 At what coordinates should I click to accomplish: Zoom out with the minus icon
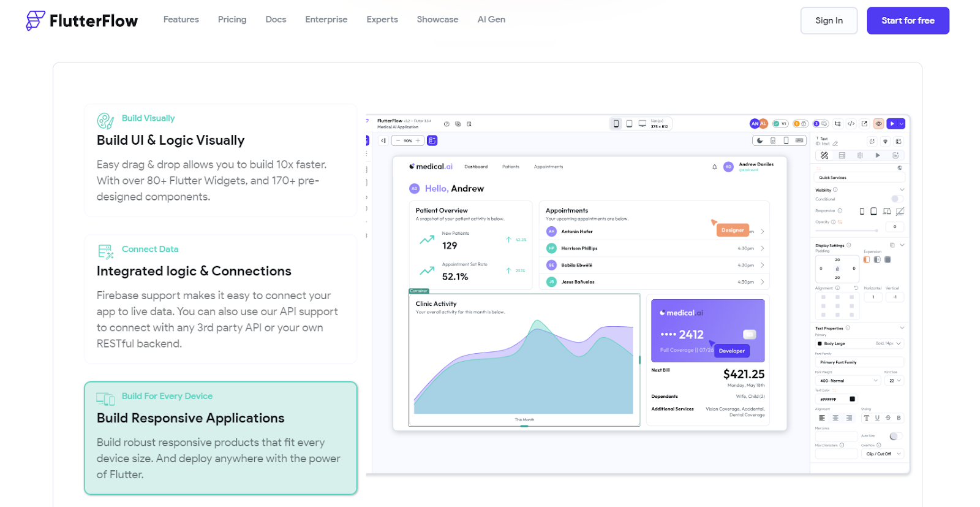point(398,140)
